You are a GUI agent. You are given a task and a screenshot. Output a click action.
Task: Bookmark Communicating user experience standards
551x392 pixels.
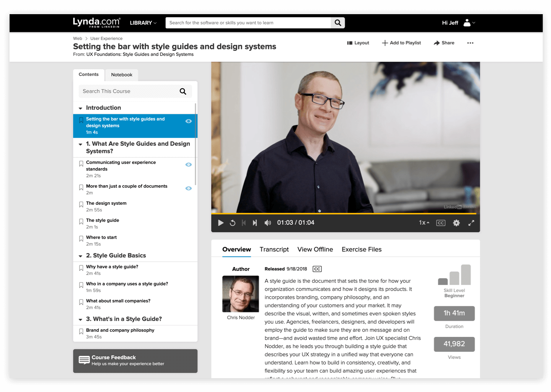point(81,164)
